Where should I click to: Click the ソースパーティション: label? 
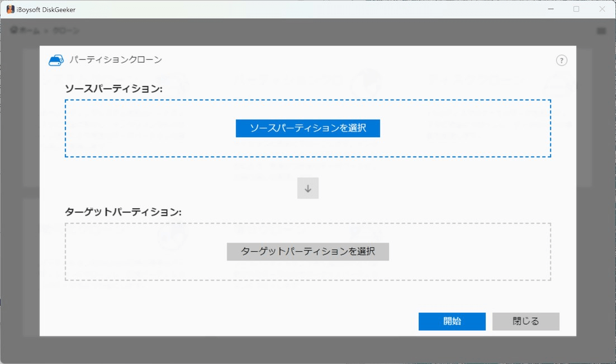pos(113,89)
